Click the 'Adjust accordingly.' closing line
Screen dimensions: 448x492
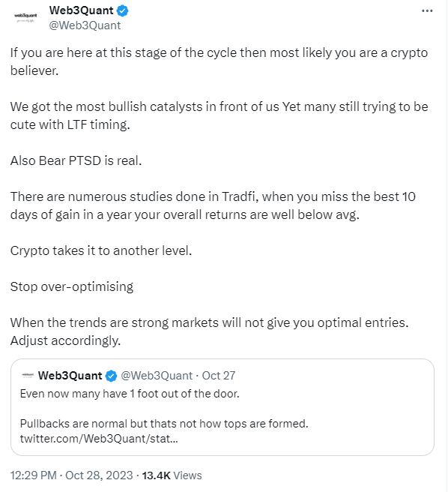pyautogui.click(x=65, y=340)
